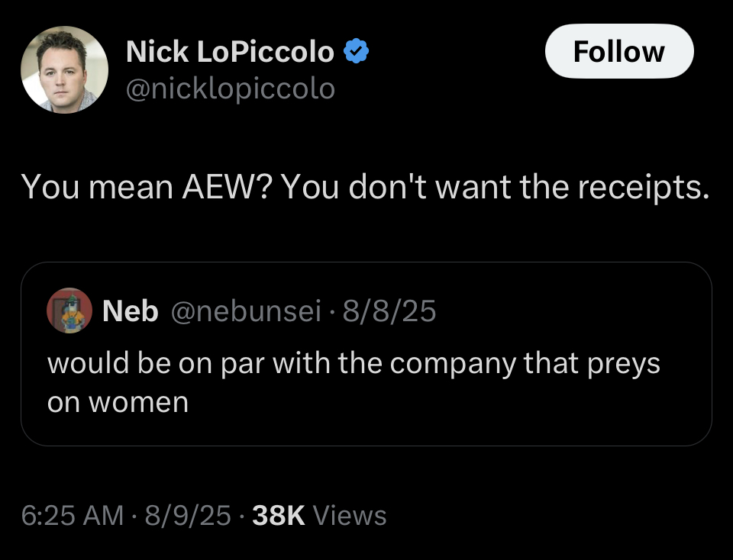Click the 6:25 AM timestamp
This screenshot has width=733, height=560.
(72, 516)
